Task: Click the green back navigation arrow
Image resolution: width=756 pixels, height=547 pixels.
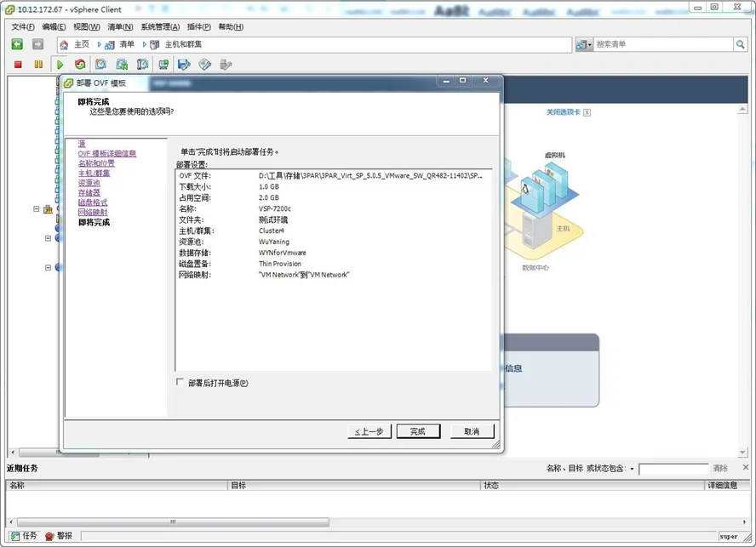Action: point(17,44)
